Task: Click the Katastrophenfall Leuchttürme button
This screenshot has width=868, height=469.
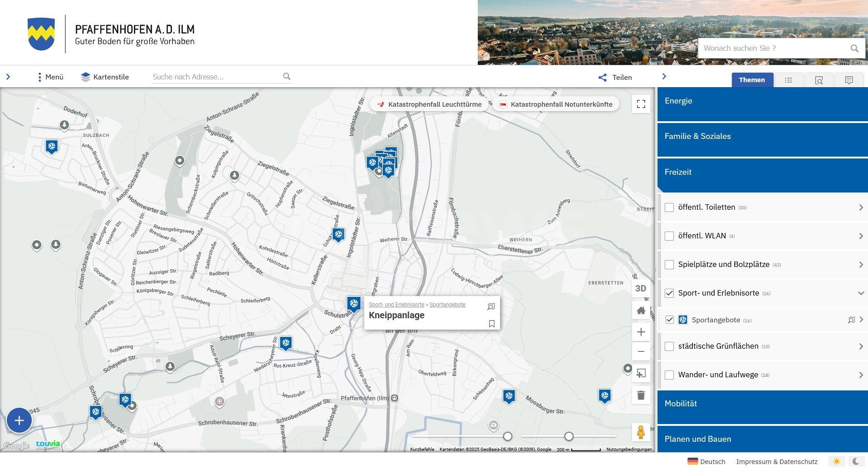Action: 430,104
